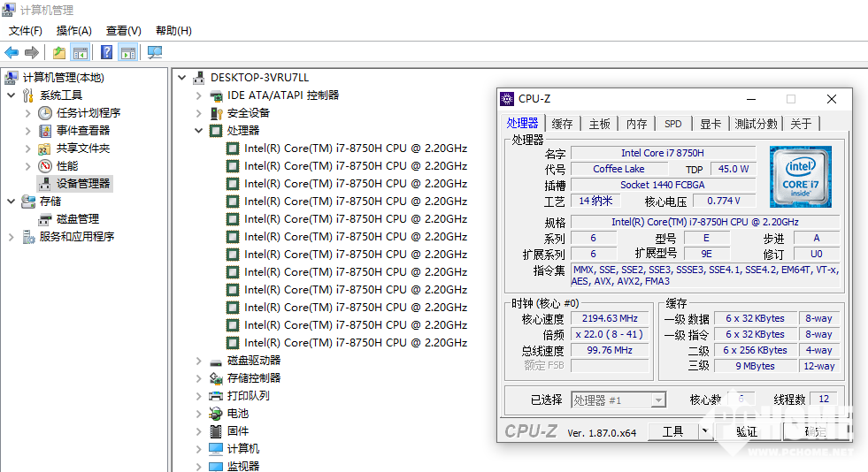The height and width of the screenshot is (472, 868).
Task: Switch to the SPD tab in CPU-Z
Action: (x=673, y=124)
